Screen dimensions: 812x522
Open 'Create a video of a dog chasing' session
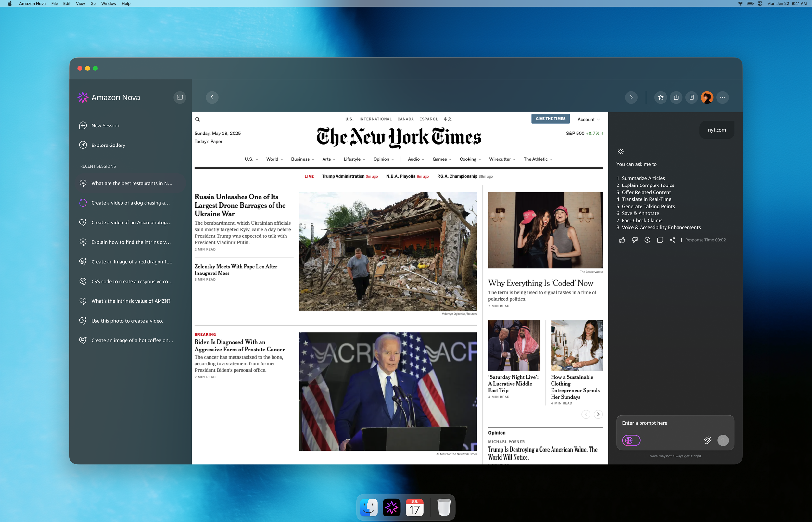pos(131,203)
